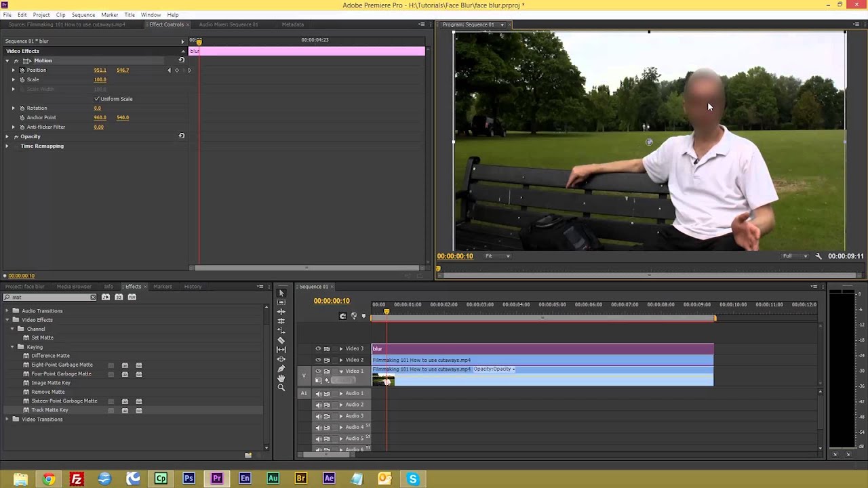Select the Track Select tool
This screenshot has width=868, height=488.
point(281,302)
